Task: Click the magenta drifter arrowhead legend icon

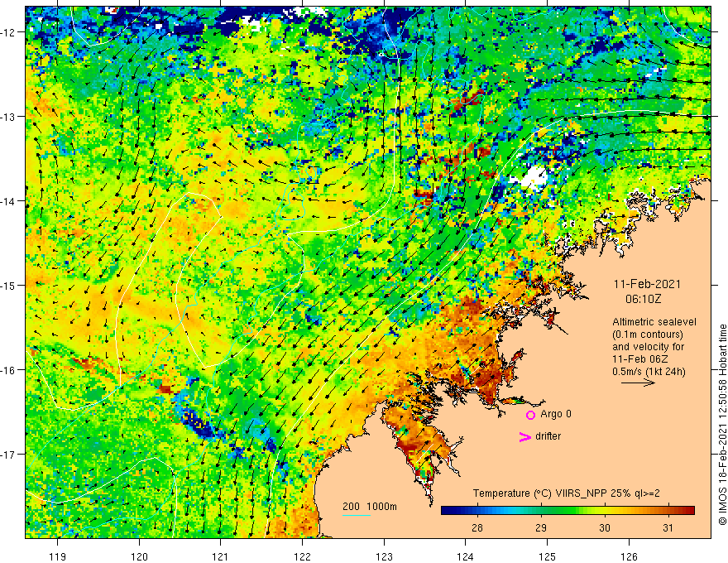Action: click(x=524, y=436)
